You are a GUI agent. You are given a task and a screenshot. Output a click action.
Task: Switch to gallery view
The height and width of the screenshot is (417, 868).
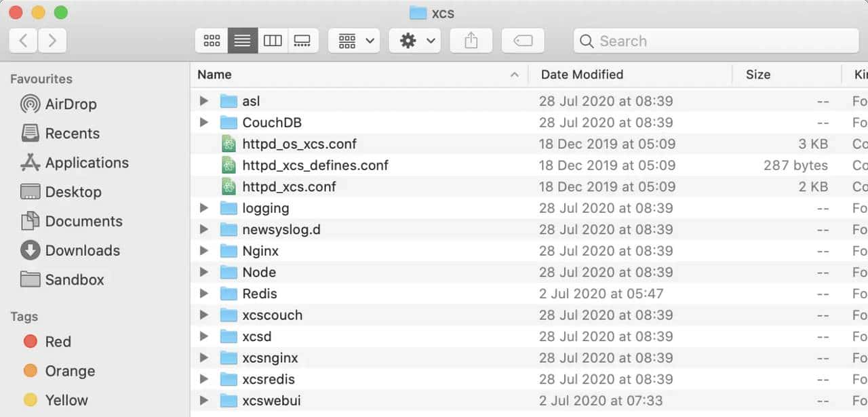(303, 41)
